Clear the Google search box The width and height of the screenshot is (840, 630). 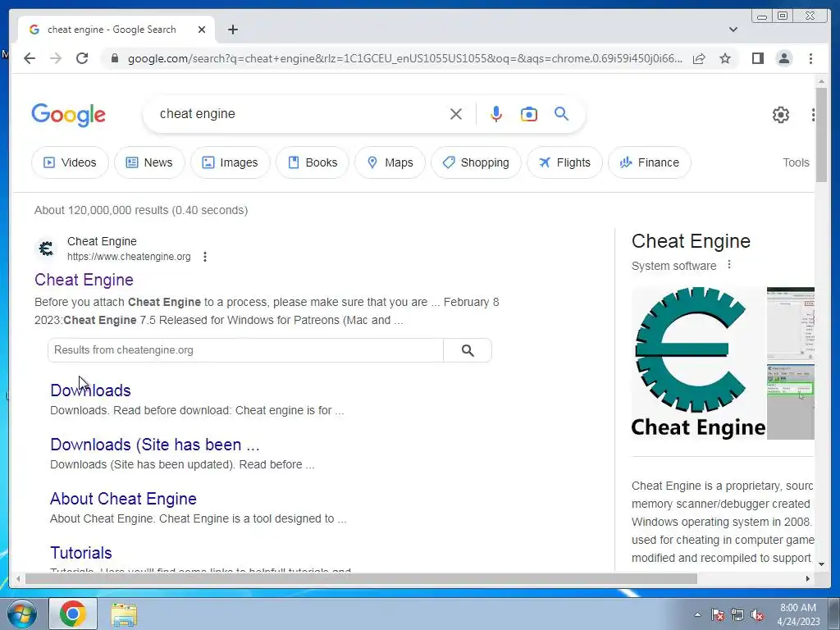click(456, 114)
